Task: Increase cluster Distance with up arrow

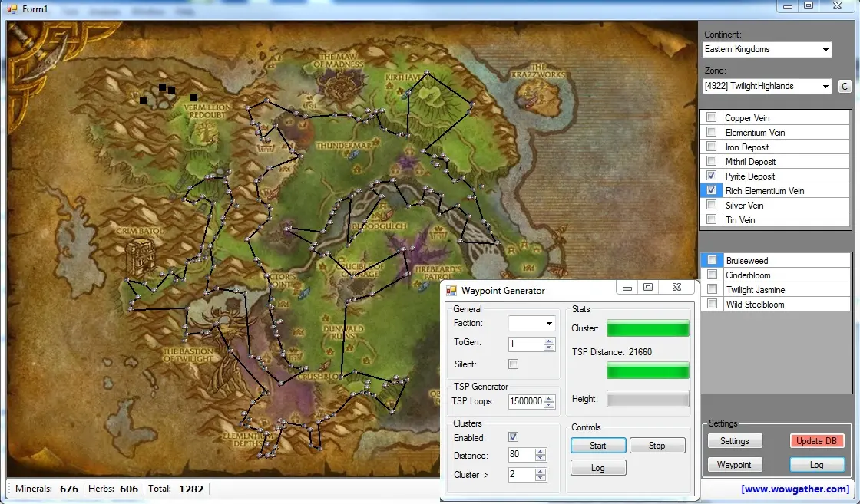Action: click(540, 451)
